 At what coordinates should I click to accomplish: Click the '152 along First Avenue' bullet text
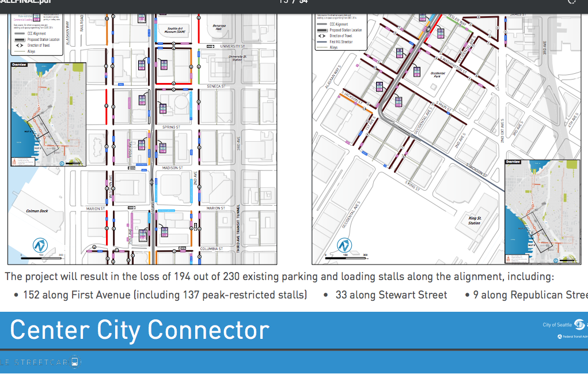(x=165, y=295)
